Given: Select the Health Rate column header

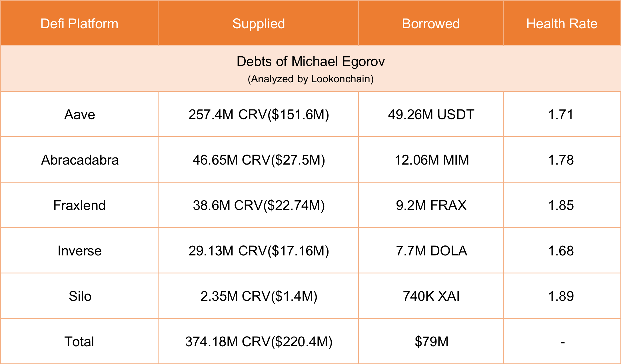Looking at the screenshot, I should (x=562, y=24).
